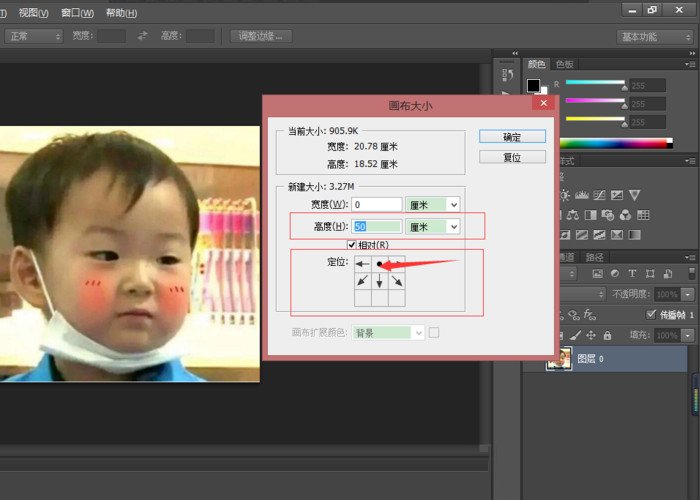Add a Color Lookup adjustment (grid icon)
700x500 pixels.
[643, 215]
